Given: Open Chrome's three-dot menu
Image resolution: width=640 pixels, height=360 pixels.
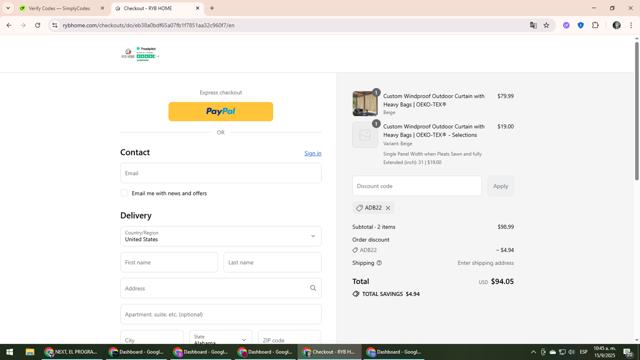Looking at the screenshot, I should pyautogui.click(x=631, y=25).
